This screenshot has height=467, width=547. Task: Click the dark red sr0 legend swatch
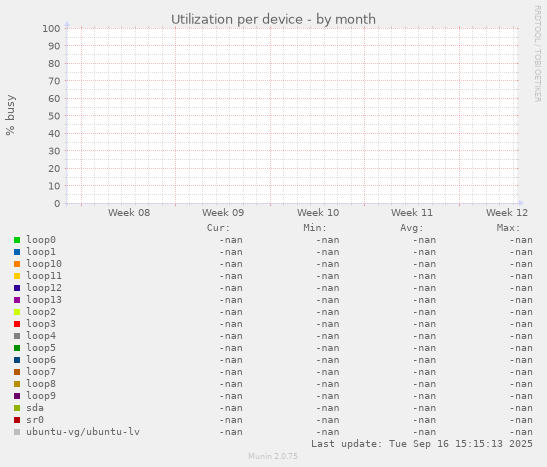coord(17,420)
